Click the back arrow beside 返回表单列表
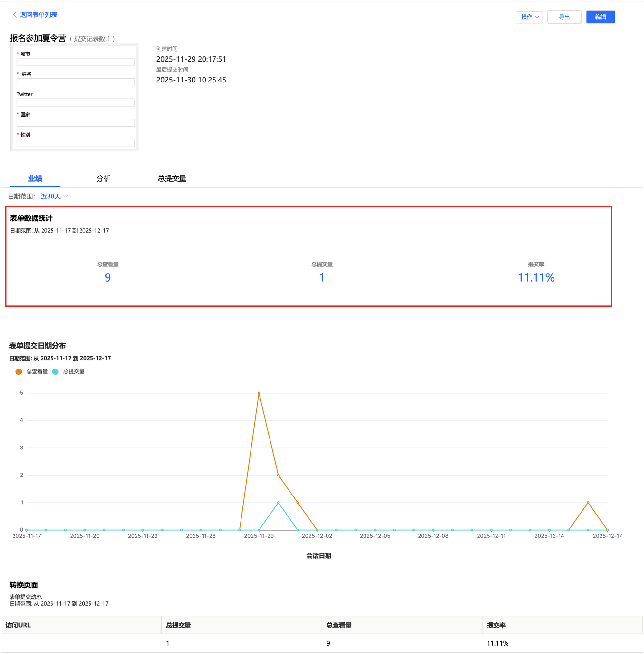The image size is (644, 654). (14, 14)
